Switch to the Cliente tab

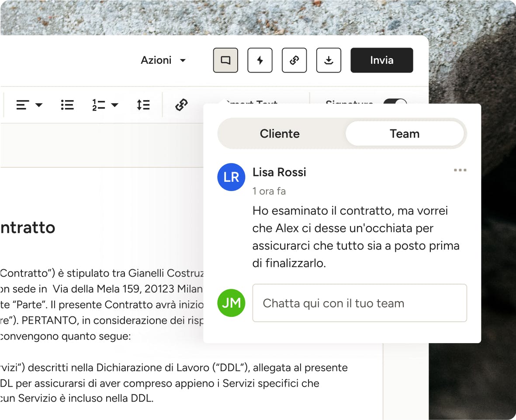coord(280,134)
